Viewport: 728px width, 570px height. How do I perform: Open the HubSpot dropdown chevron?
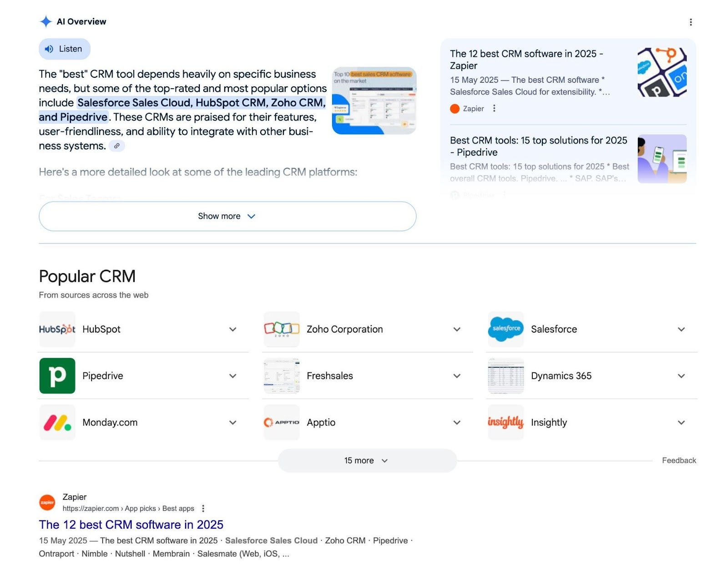233,329
